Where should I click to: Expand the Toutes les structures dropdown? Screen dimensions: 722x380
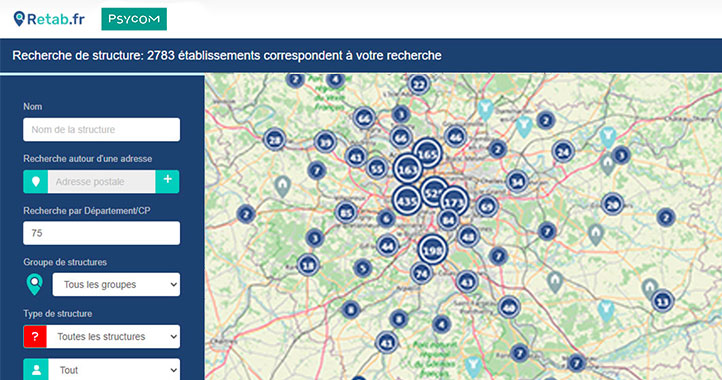coord(113,337)
